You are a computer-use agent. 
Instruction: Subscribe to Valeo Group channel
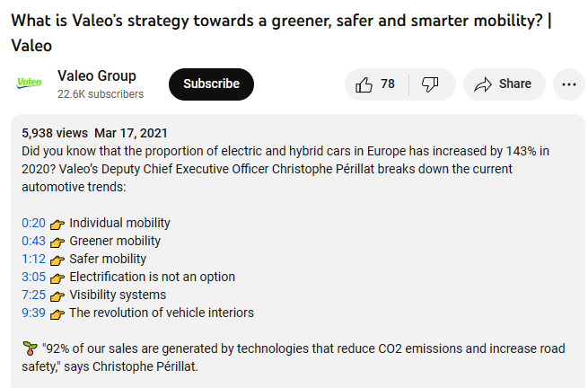pos(211,84)
